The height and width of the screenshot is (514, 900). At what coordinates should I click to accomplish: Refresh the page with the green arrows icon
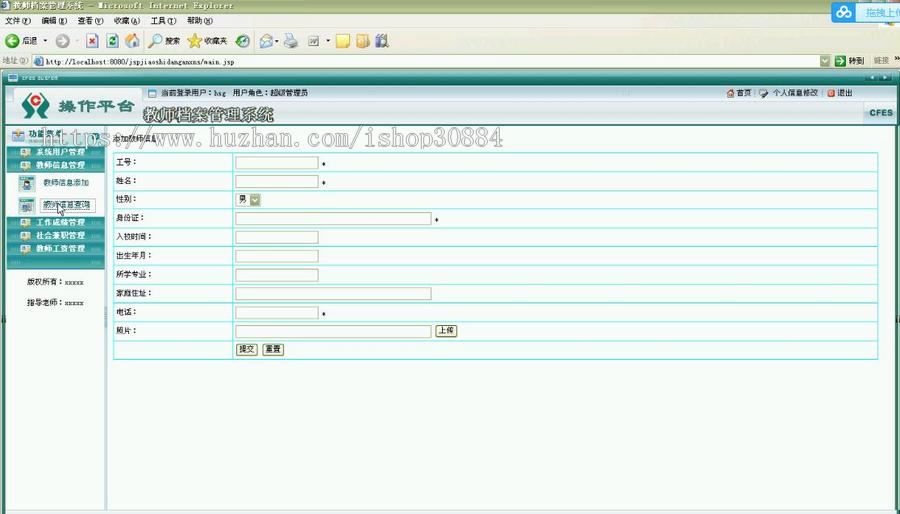(x=112, y=41)
